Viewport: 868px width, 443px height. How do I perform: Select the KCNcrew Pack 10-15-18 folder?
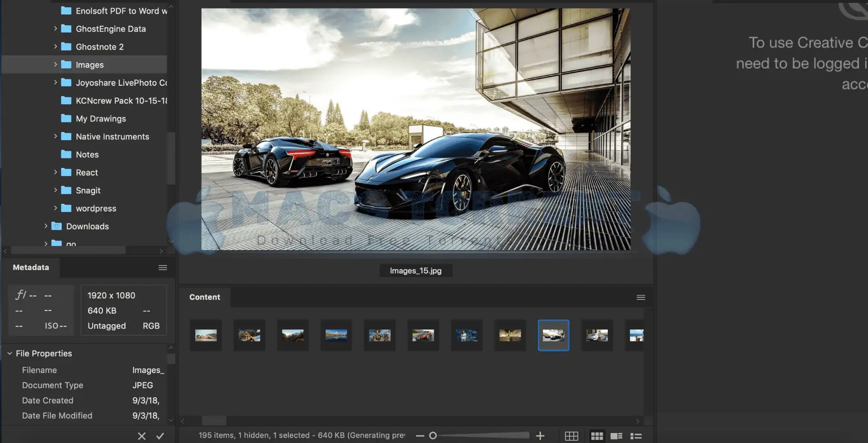pyautogui.click(x=114, y=100)
